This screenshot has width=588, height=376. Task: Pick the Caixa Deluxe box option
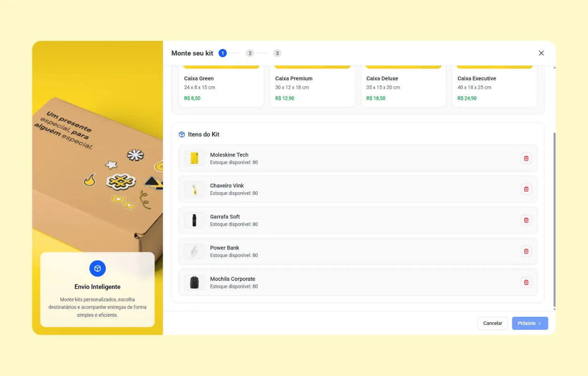coord(403,87)
